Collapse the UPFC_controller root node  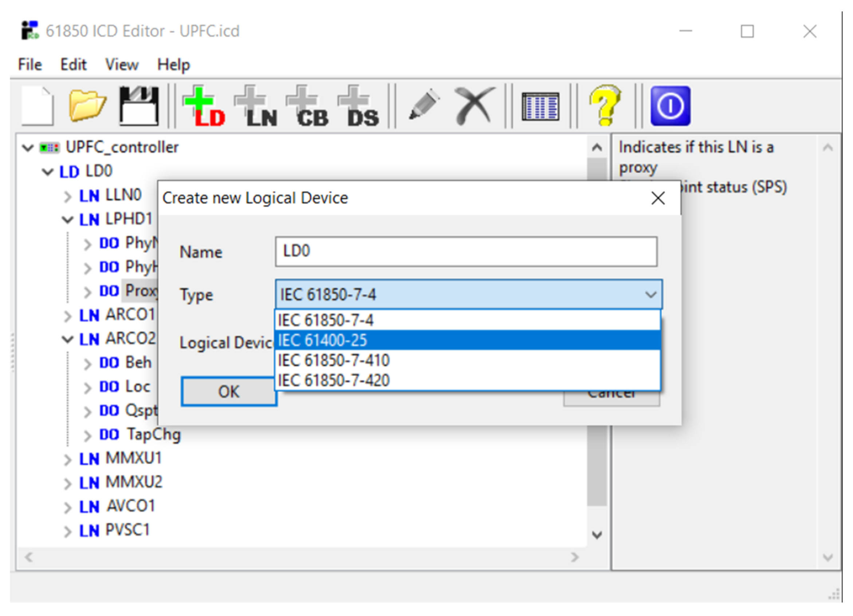coord(28,148)
